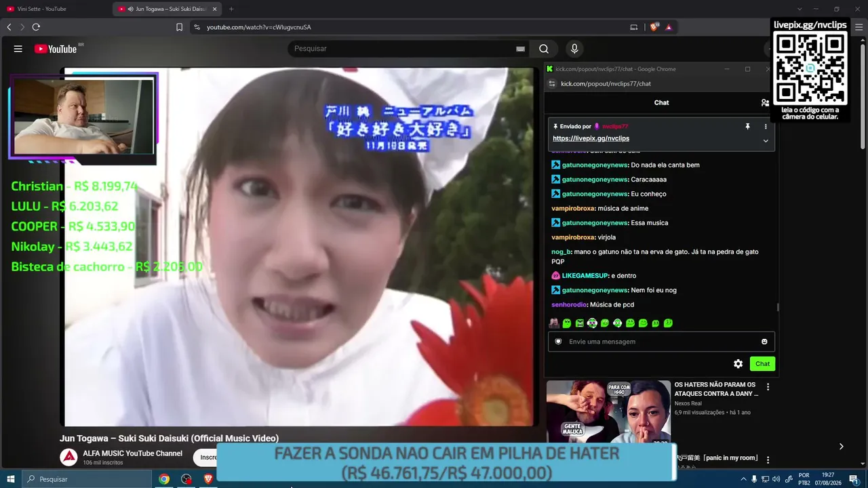Open the emoji picker in chat input

[x=764, y=342]
